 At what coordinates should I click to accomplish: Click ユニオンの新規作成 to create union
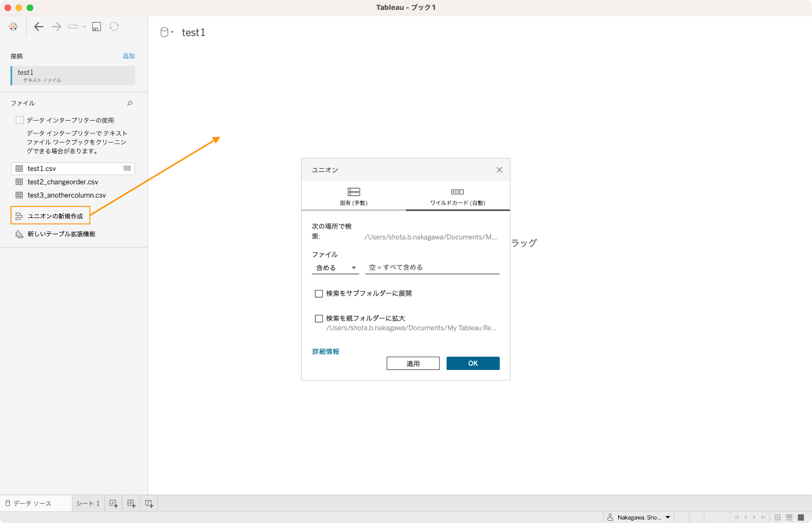(50, 216)
